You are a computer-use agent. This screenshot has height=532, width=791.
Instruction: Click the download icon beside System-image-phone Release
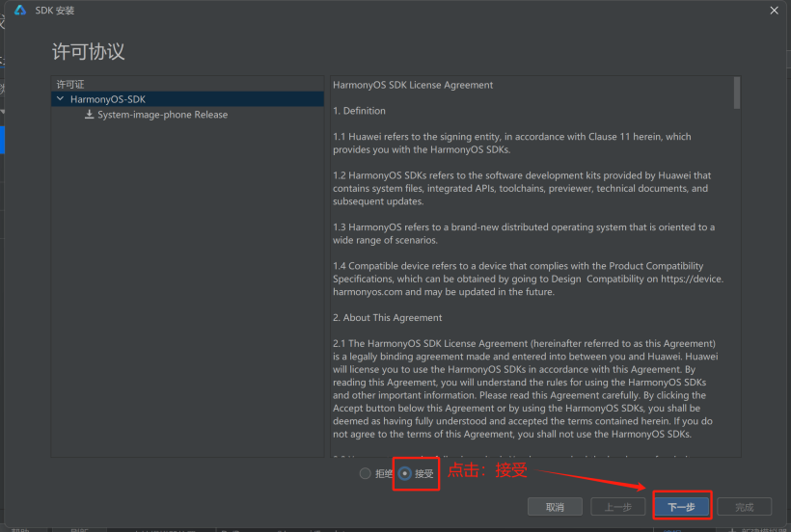[x=90, y=115]
